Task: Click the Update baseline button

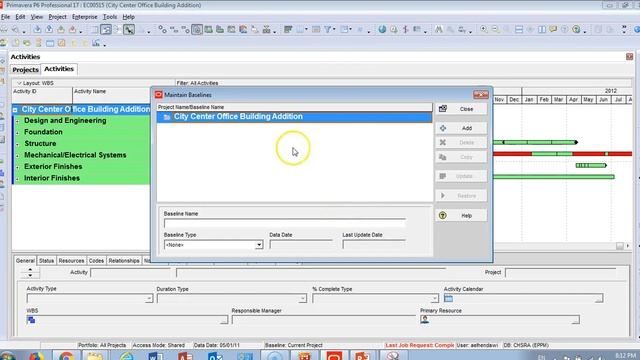Action: pos(461,176)
